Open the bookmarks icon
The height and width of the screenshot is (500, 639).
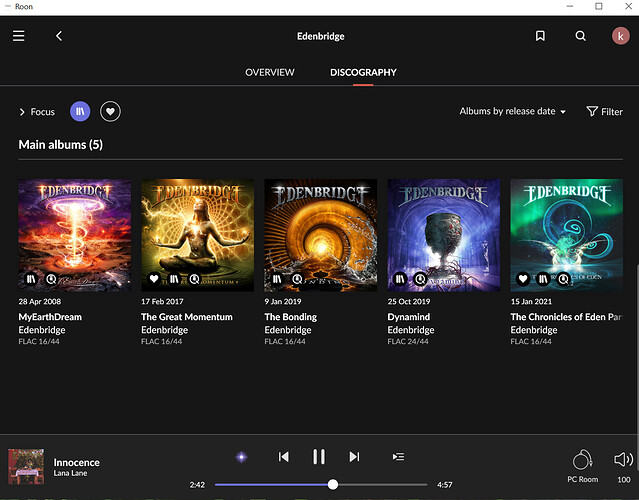click(540, 36)
